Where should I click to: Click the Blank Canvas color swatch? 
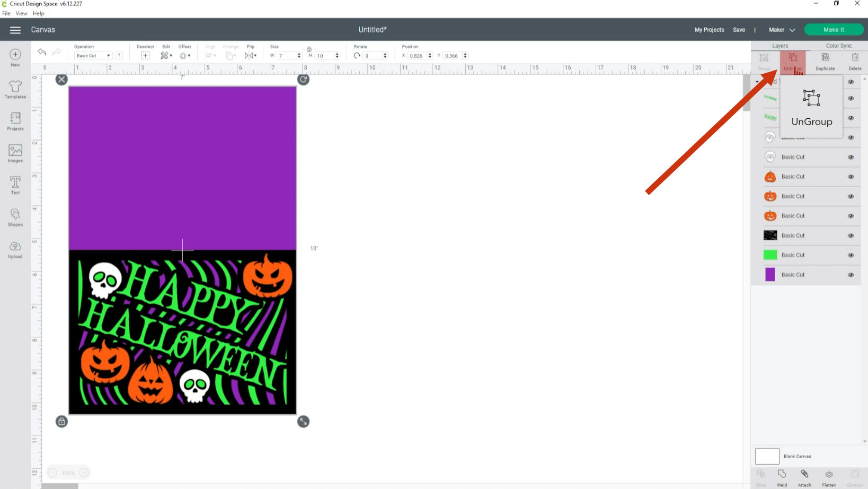tap(767, 456)
